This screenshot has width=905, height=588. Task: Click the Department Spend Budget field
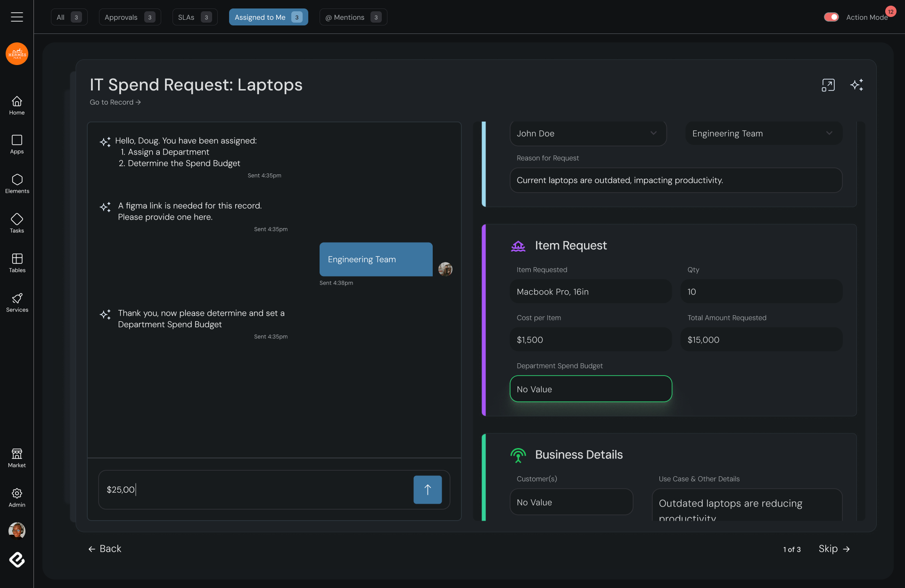tap(591, 389)
